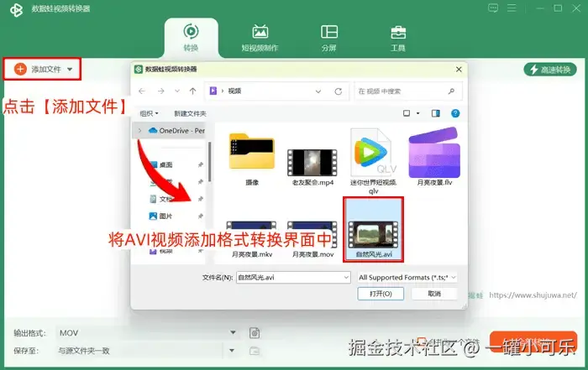Toggle 高速转换 mode

[x=550, y=70]
